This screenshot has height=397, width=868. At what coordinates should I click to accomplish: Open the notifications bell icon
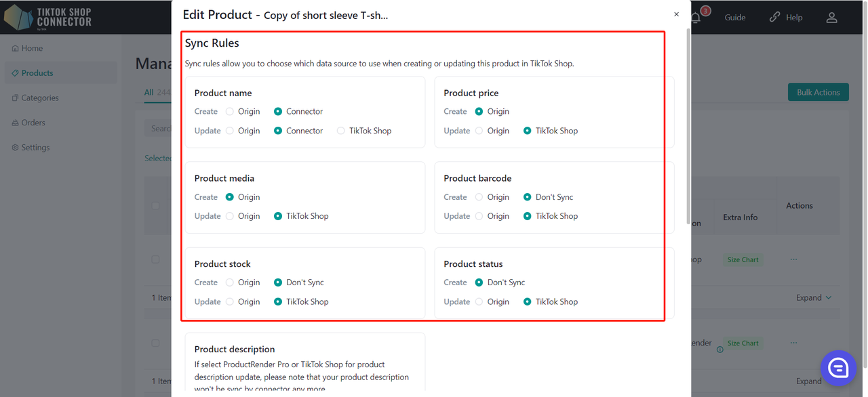[696, 17]
